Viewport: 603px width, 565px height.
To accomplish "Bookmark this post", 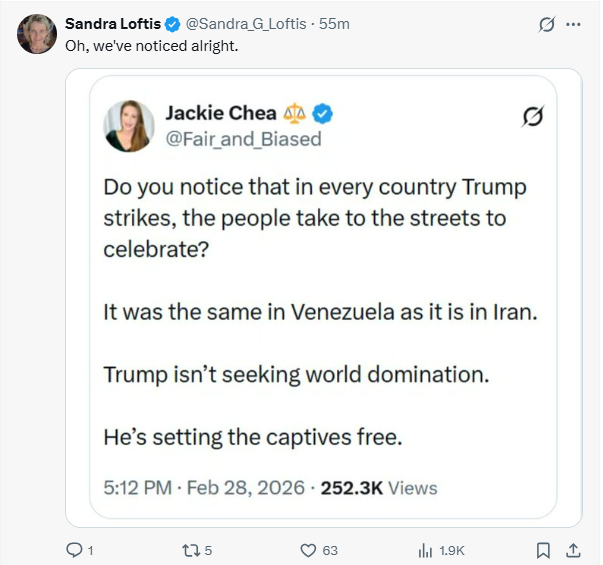I will [x=543, y=549].
